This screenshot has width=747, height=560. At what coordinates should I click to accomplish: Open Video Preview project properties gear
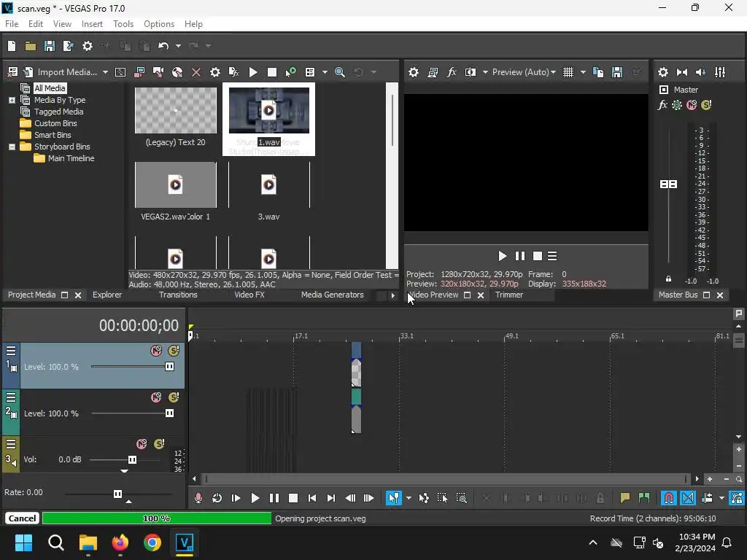click(414, 72)
